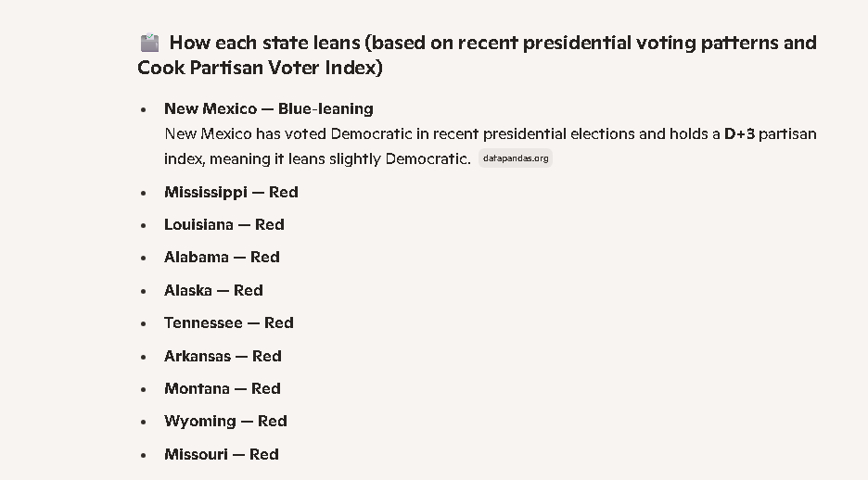Image resolution: width=868 pixels, height=480 pixels.
Task: Select the 'Montana — Red' list item
Action: tap(222, 388)
